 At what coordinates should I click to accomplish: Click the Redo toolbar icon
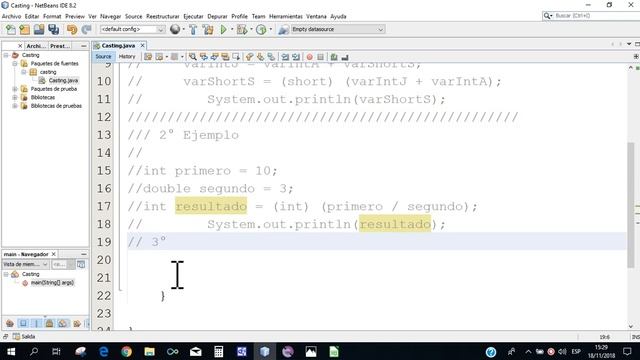click(x=86, y=29)
